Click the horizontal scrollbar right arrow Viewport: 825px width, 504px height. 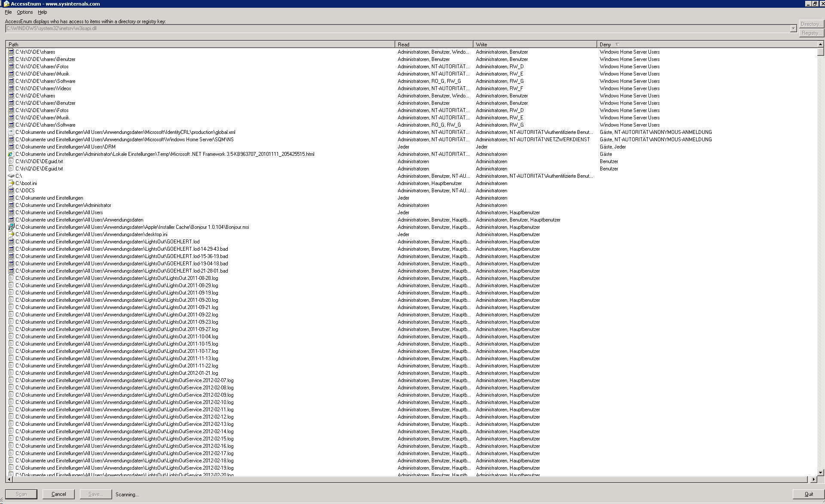813,479
